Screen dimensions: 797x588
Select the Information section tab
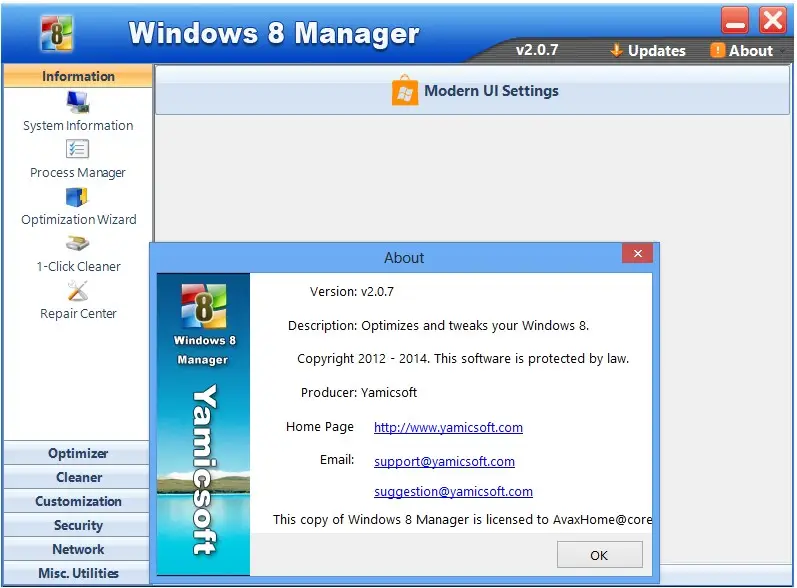tap(78, 76)
